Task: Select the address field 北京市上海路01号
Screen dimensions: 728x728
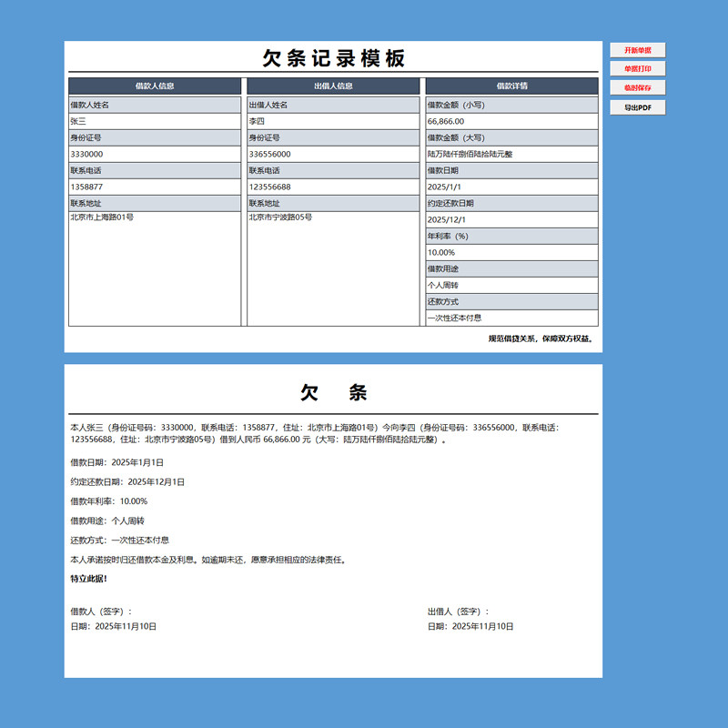Action: 155,268
